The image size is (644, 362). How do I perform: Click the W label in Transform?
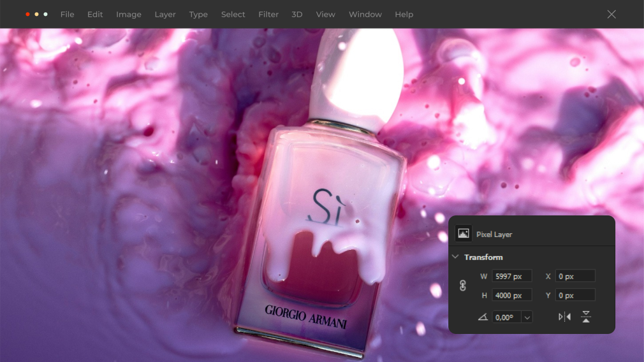(x=484, y=277)
